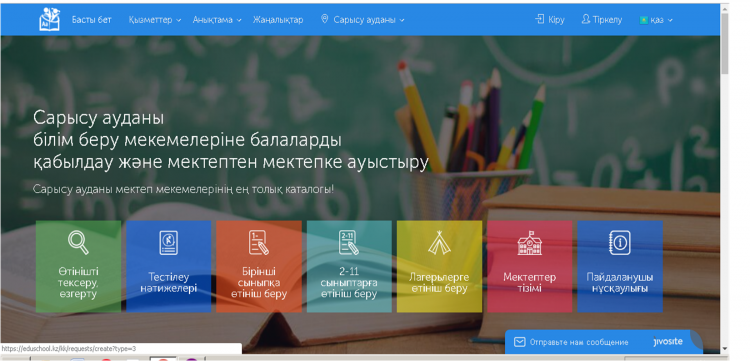The width and height of the screenshot is (750, 361).
Task: Click the login door icon
Action: 540,20
